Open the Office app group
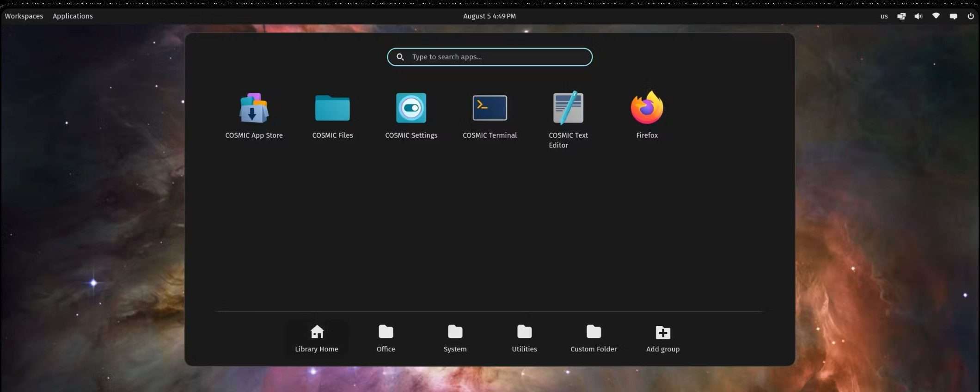 coord(386,338)
